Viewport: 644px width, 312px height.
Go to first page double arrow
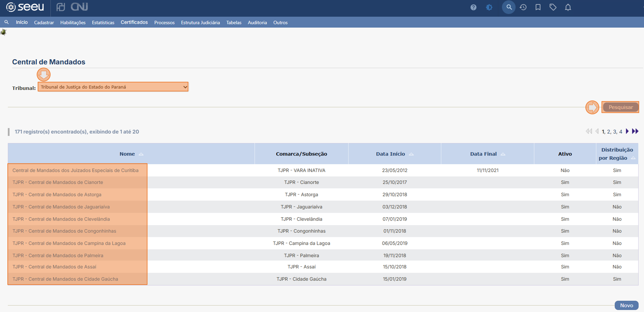point(589,131)
